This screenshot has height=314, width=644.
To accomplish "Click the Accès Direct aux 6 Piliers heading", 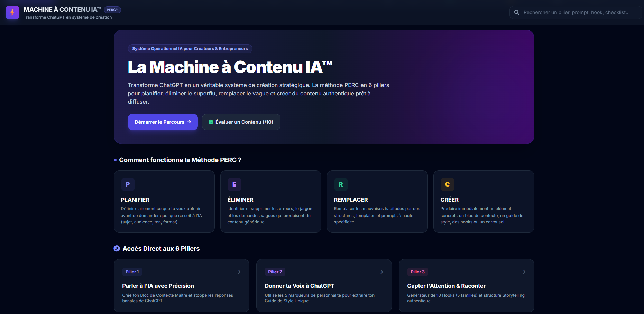I will [161, 249].
